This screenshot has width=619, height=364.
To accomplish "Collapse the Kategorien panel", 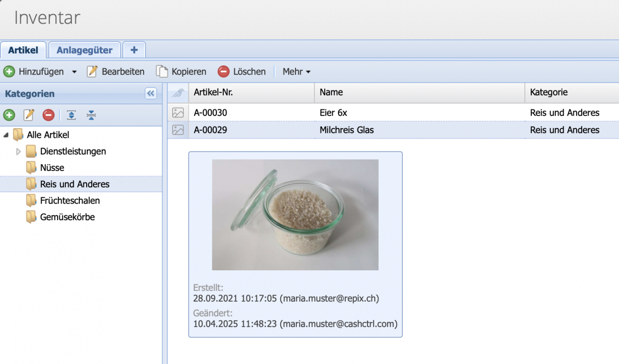I will click(150, 93).
